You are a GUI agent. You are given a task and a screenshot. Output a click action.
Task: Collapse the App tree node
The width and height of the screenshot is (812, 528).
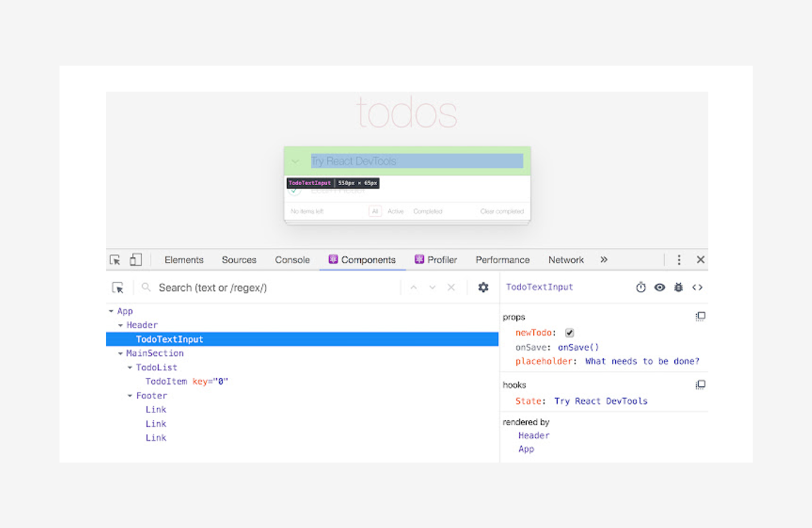(x=111, y=311)
